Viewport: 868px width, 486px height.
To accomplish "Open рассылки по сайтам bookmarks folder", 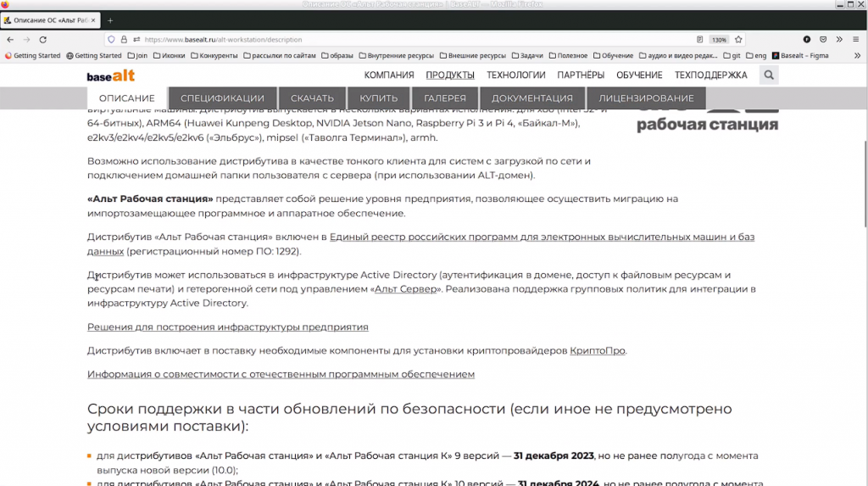I will [x=280, y=55].
